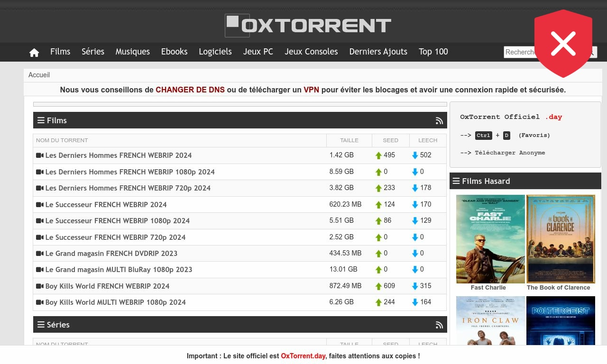This screenshot has width=607, height=364.
Task: Open the Logiciels menu
Action: coord(215,52)
